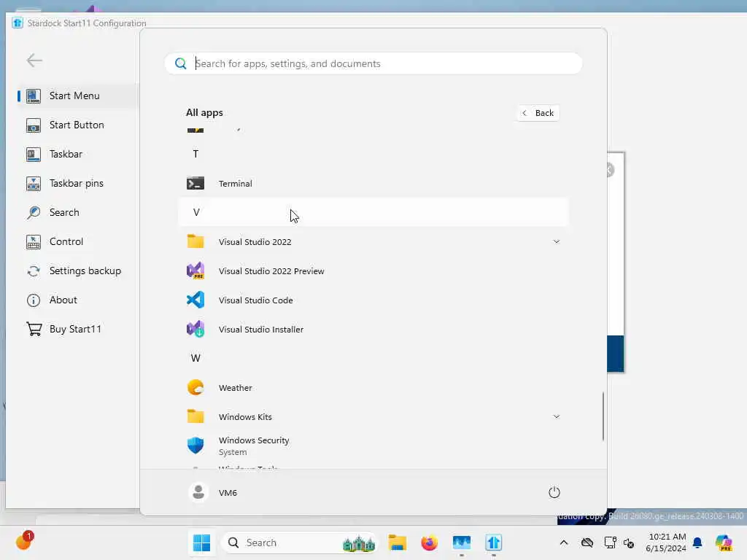Open Visual Studio Installer icon
This screenshot has height=560, width=747.
pyautogui.click(x=196, y=329)
